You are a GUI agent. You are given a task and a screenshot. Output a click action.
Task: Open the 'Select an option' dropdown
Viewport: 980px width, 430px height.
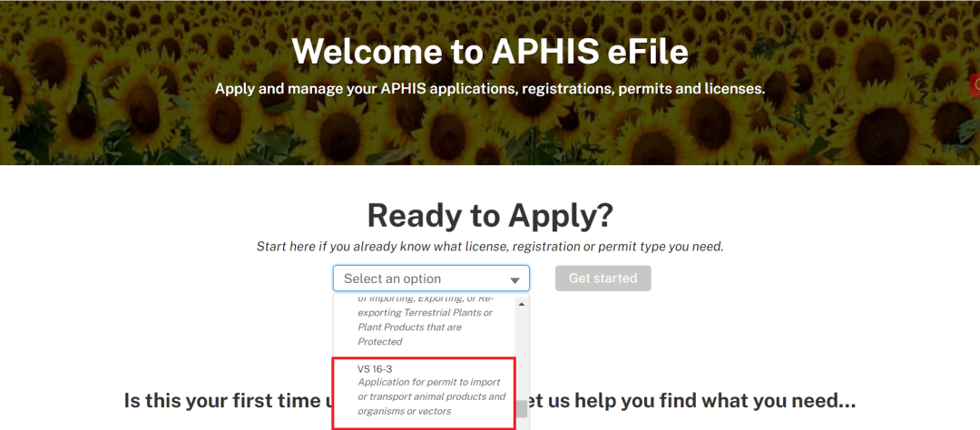(430, 279)
